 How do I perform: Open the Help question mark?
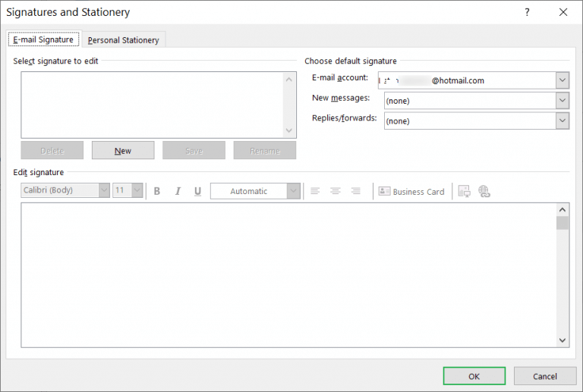(528, 12)
